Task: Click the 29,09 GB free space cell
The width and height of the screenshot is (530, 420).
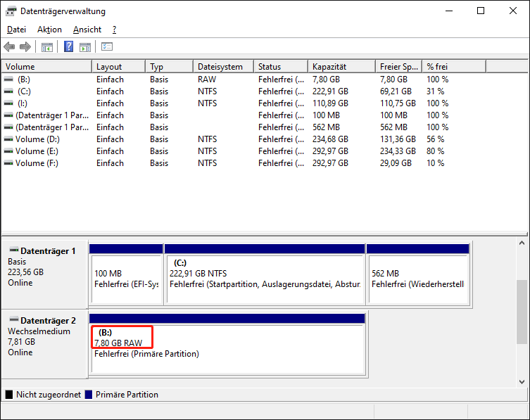Action: 396,163
